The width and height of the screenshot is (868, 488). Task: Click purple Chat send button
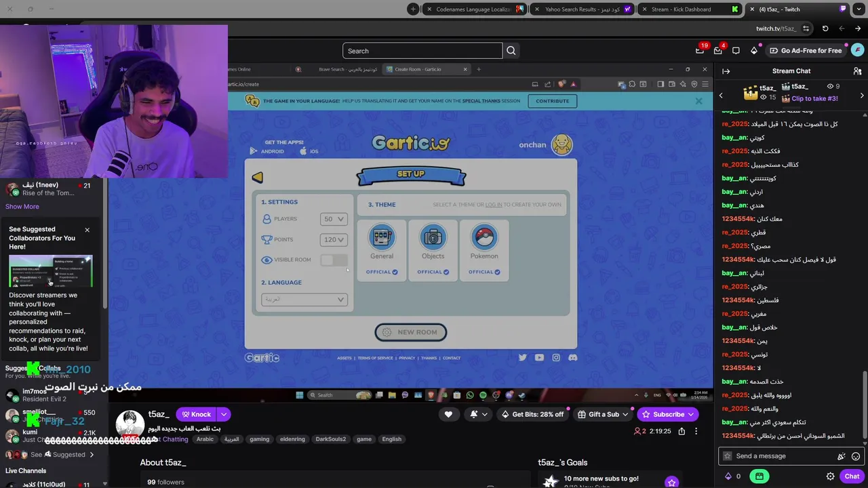[x=852, y=476]
